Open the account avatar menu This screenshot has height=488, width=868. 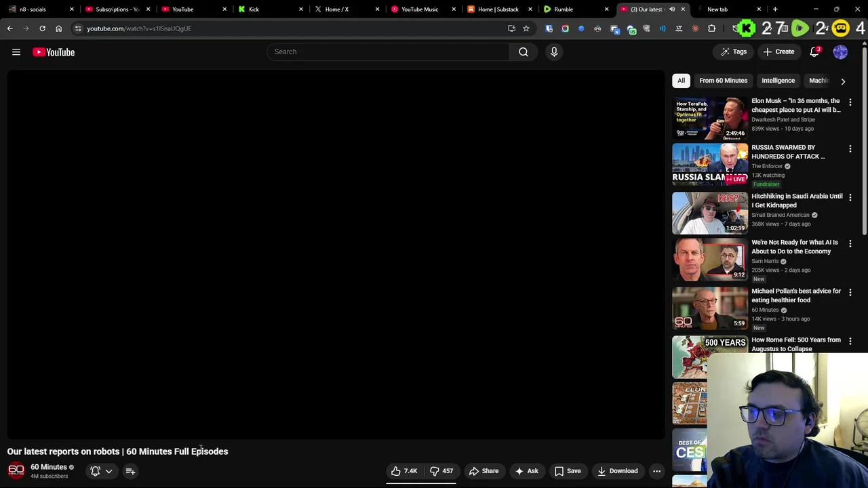[x=840, y=52]
